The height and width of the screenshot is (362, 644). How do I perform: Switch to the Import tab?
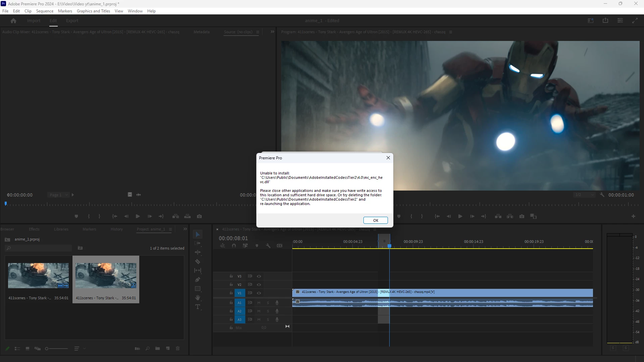(x=34, y=21)
